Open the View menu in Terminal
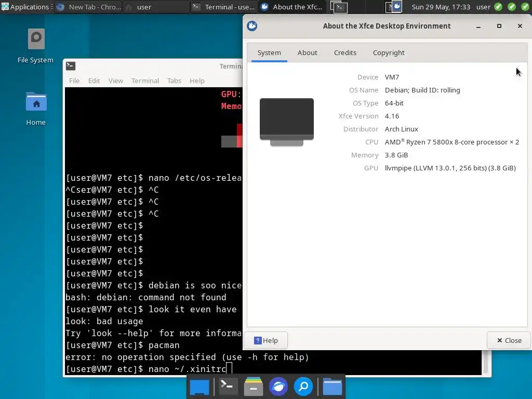532x399 pixels. pos(116,81)
